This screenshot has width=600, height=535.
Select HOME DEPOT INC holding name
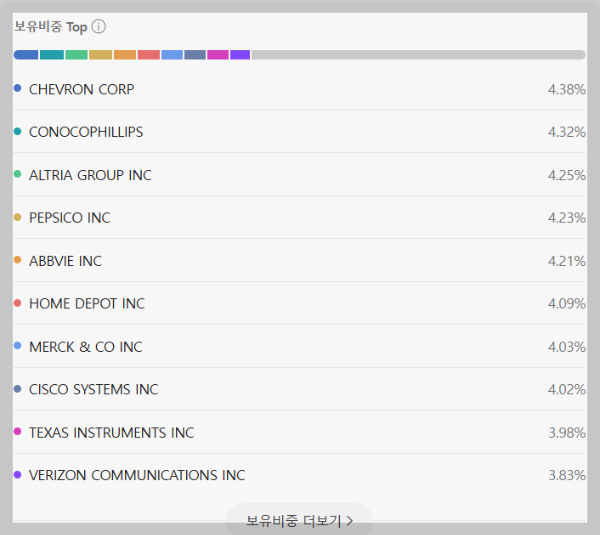pos(87,303)
